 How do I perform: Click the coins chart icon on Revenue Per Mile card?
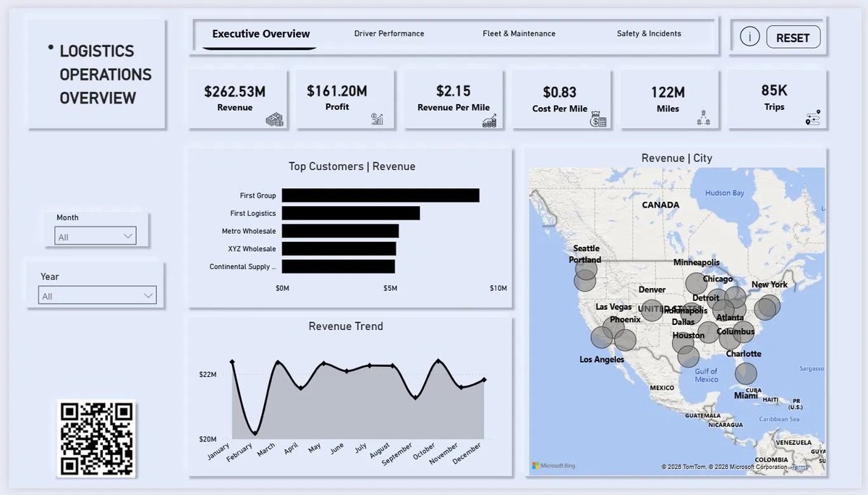pos(490,120)
